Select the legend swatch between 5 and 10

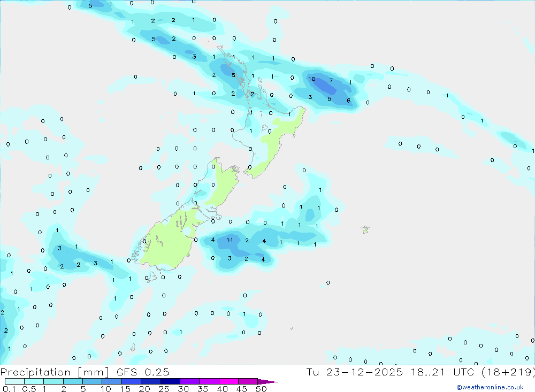tap(93, 381)
